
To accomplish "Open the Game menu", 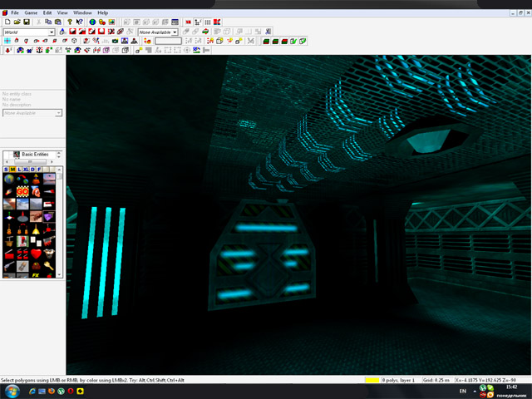I will pyautogui.click(x=31, y=13).
